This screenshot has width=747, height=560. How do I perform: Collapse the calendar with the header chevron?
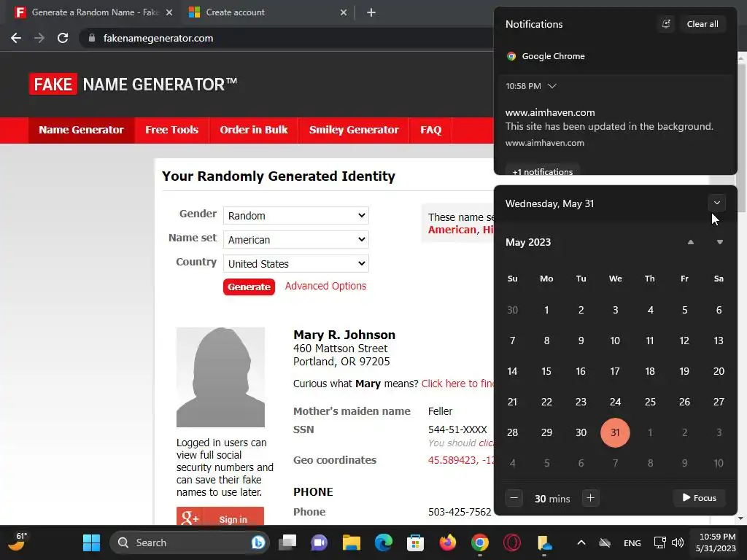click(x=716, y=203)
